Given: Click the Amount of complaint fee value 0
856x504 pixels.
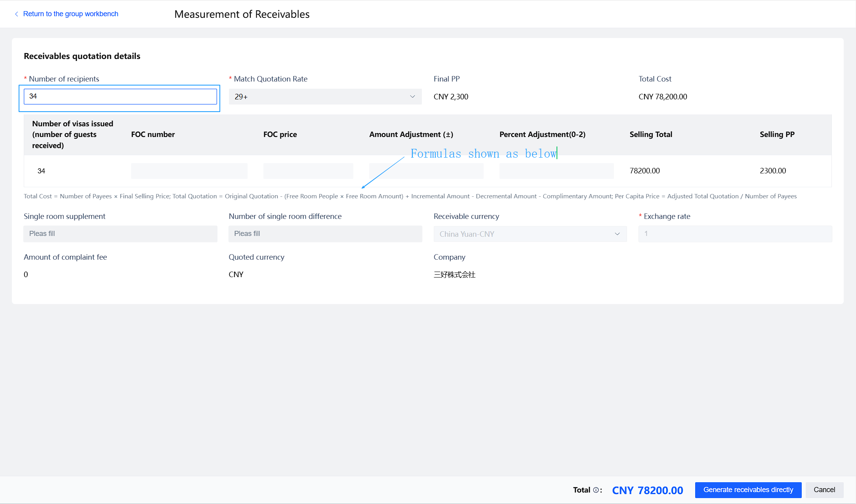Looking at the screenshot, I should (26, 274).
